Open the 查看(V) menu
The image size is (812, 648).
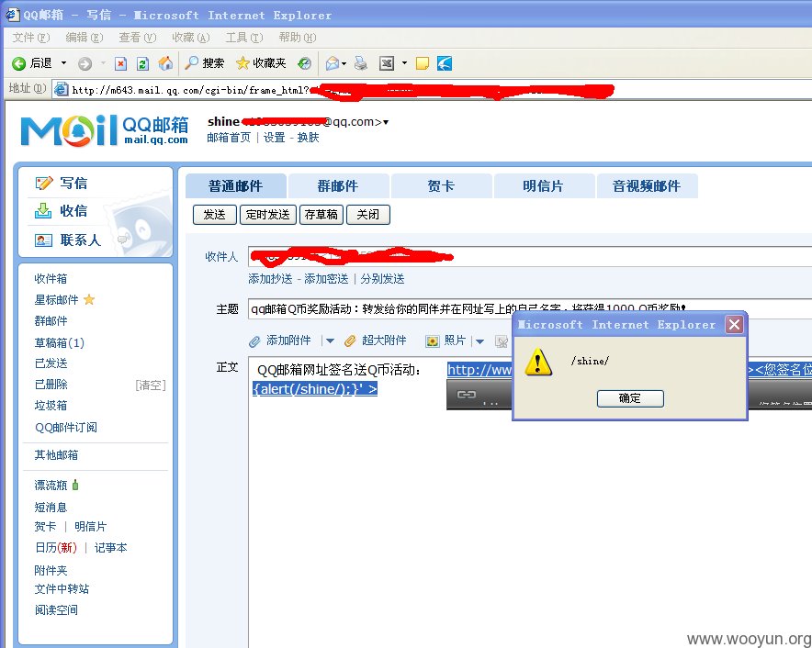[x=137, y=38]
